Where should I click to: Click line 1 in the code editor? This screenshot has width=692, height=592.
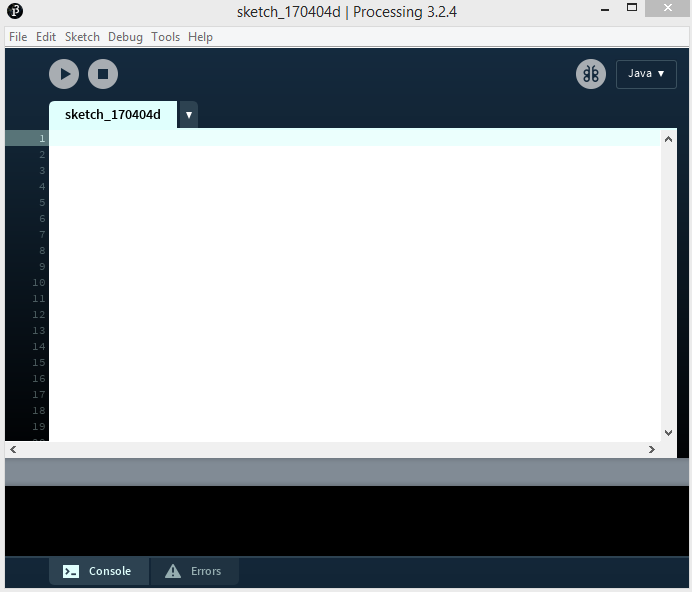coord(354,138)
